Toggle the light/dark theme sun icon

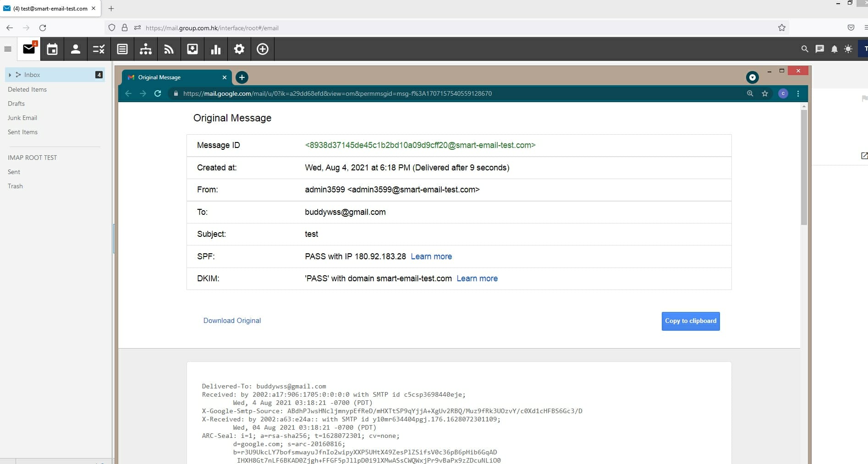point(848,49)
